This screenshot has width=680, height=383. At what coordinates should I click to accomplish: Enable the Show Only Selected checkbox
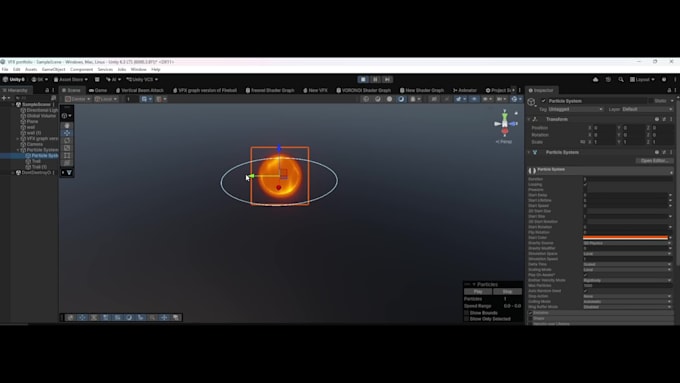467,319
